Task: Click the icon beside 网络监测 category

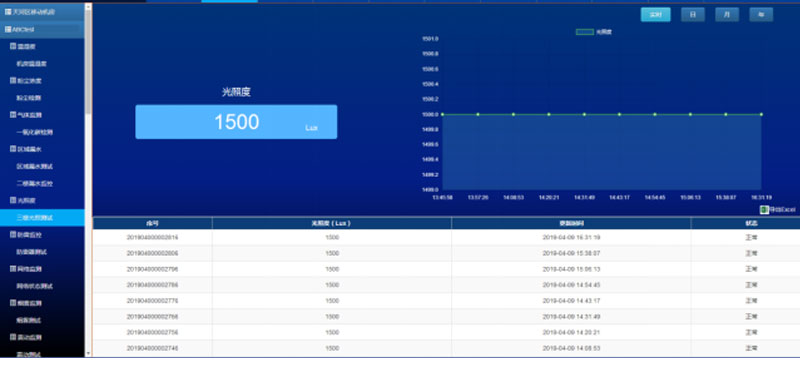Action: pyautogui.click(x=13, y=269)
